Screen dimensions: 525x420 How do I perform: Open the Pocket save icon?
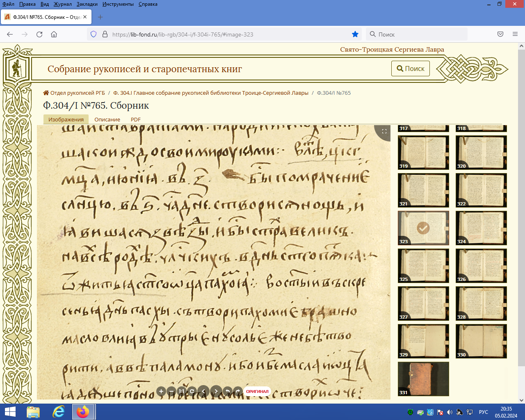tap(500, 34)
